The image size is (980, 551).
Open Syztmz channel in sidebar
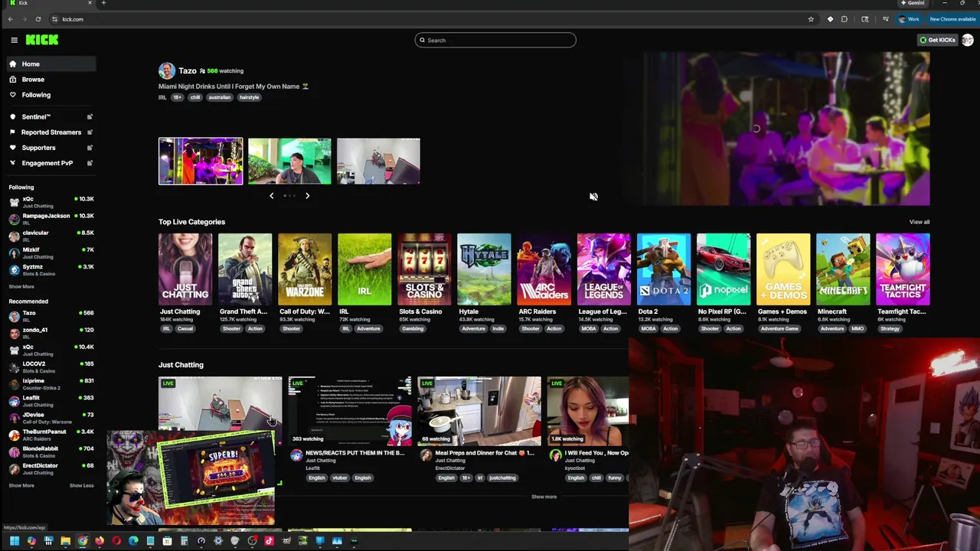[51, 269]
